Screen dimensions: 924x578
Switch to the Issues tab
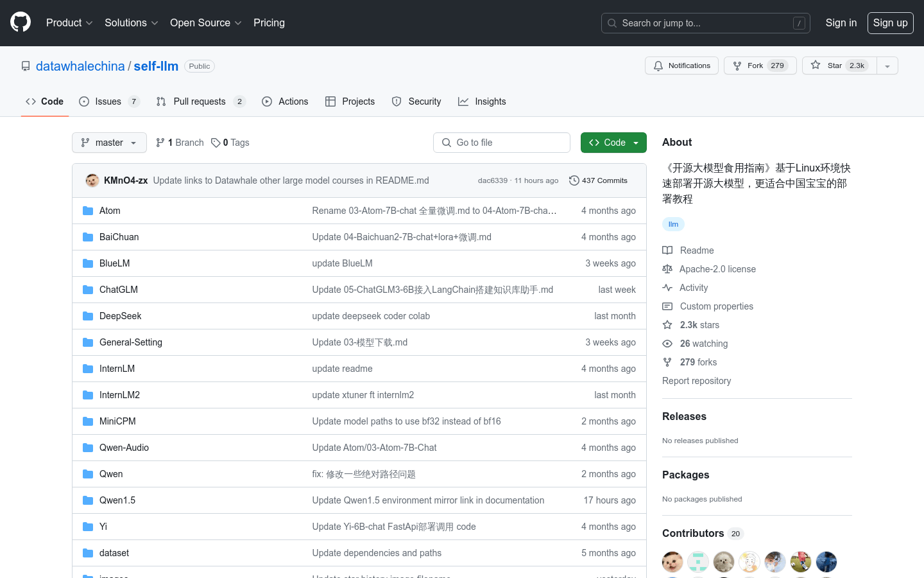109,101
